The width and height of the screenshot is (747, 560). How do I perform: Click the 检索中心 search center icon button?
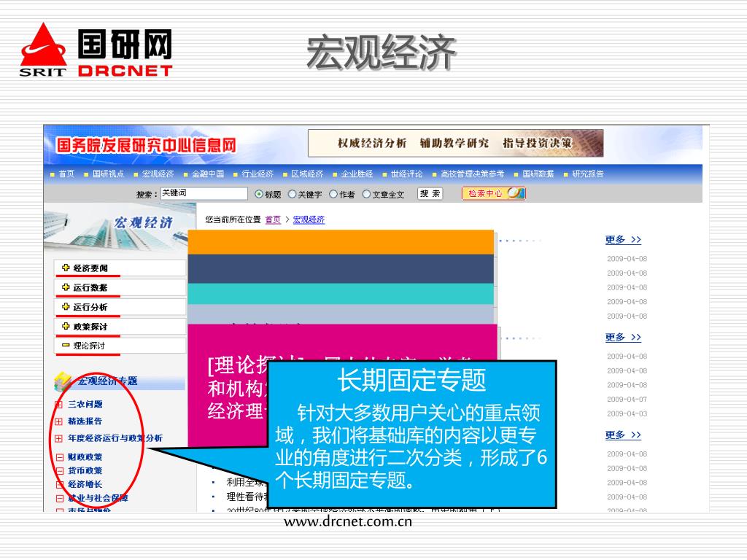point(493,193)
